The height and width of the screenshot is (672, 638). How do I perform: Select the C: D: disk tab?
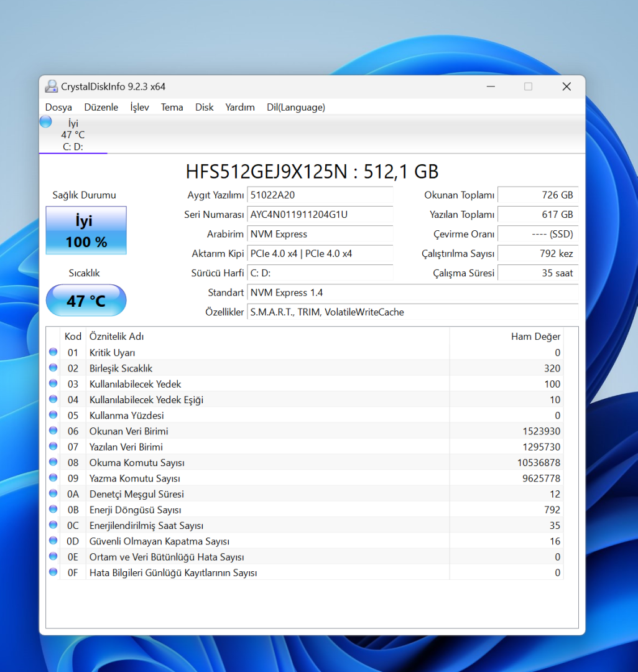tap(73, 135)
